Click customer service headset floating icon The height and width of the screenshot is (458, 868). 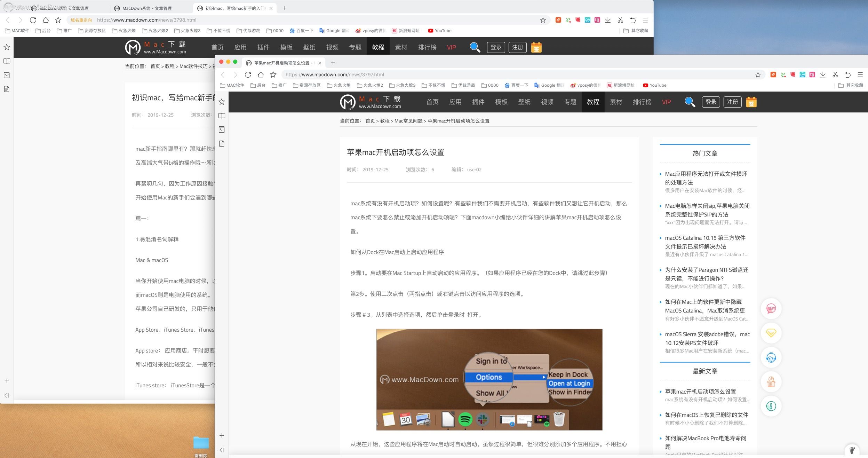(x=771, y=357)
